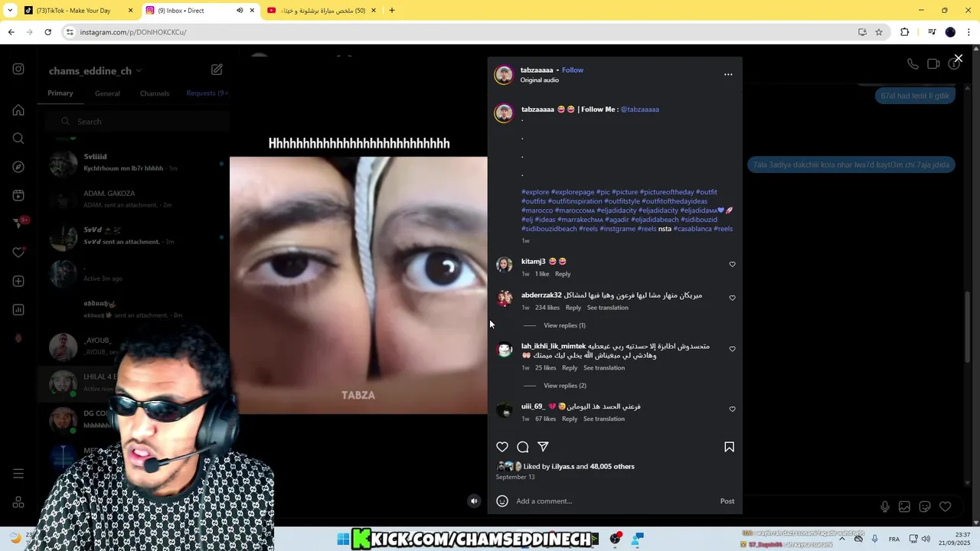Open the #casablanca hashtag
The image size is (980, 551).
692,229
